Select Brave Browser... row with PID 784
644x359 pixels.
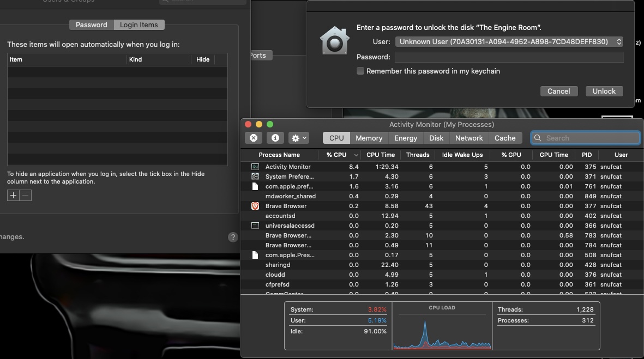pyautogui.click(x=442, y=245)
